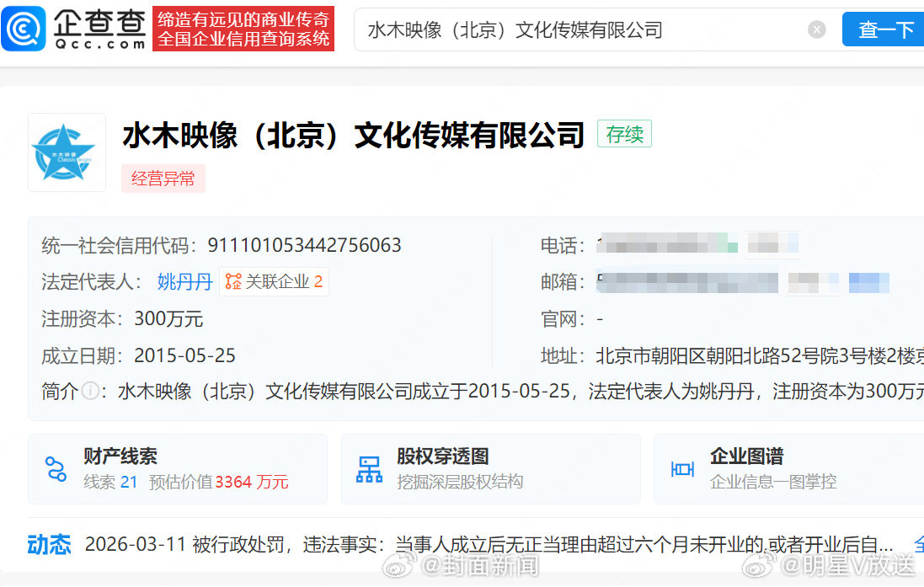
Task: Click the 关联企业 network icon
Action: tap(233, 282)
